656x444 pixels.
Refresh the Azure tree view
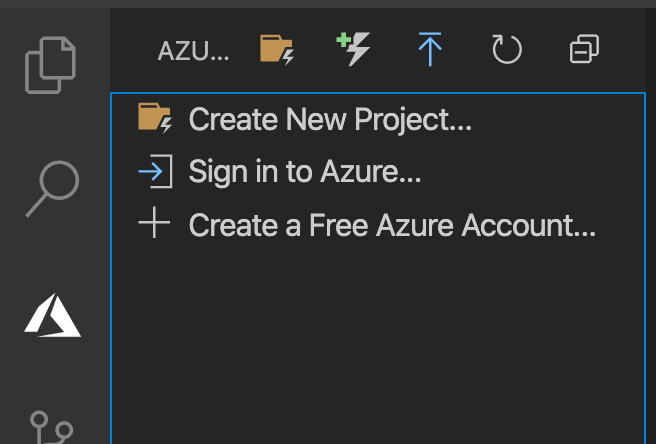pyautogui.click(x=507, y=49)
